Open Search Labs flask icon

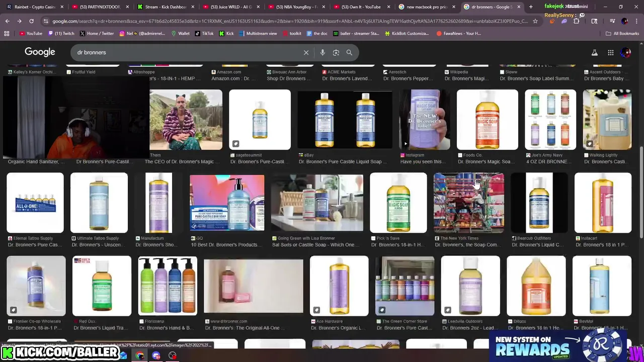594,52
